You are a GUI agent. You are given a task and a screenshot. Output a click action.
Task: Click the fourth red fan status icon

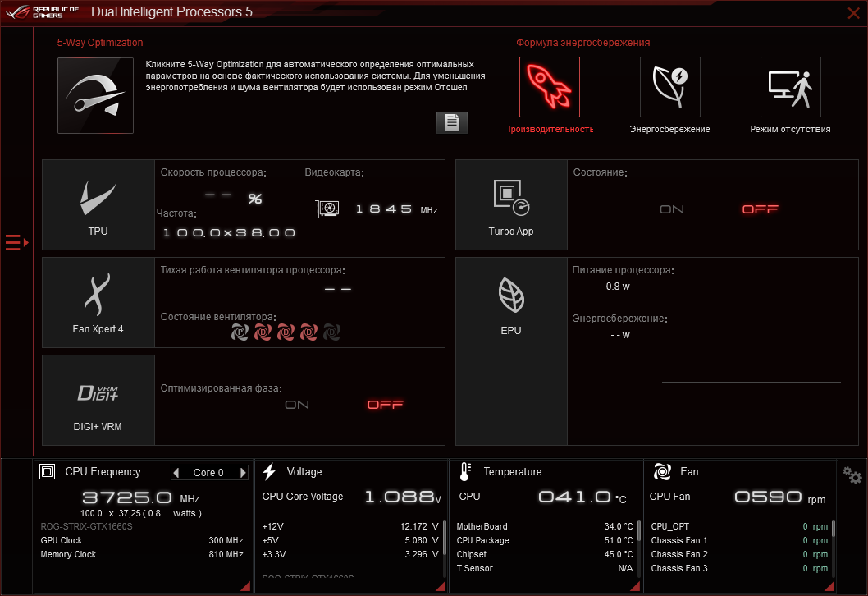click(308, 332)
